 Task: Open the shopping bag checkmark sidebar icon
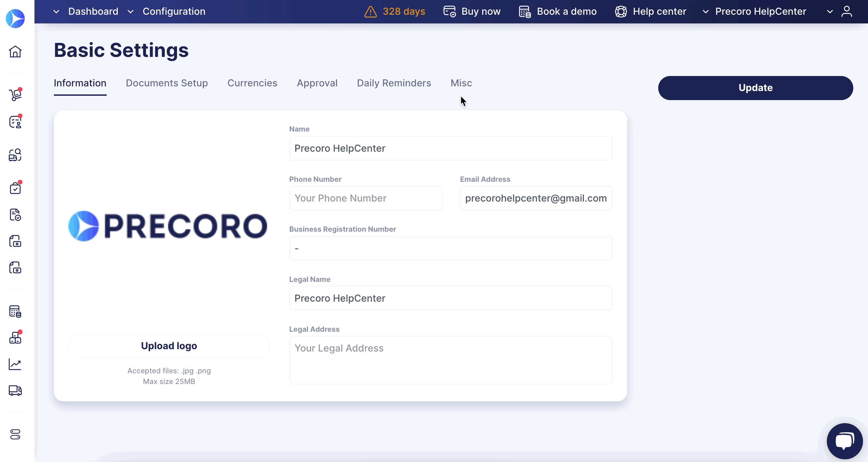pyautogui.click(x=15, y=188)
